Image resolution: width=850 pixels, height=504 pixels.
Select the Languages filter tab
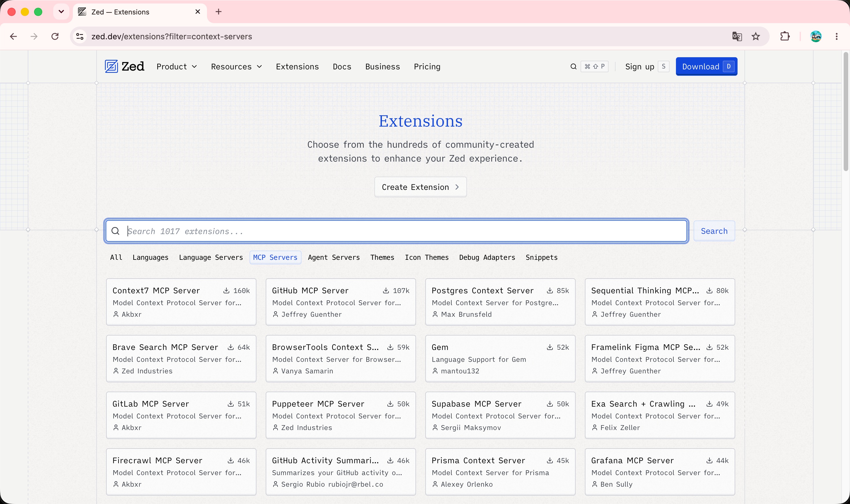[151, 257]
